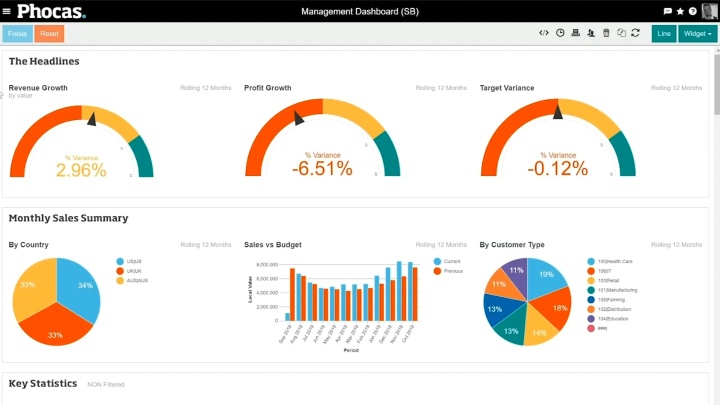
Task: Click the favourites star icon
Action: pyautogui.click(x=680, y=11)
